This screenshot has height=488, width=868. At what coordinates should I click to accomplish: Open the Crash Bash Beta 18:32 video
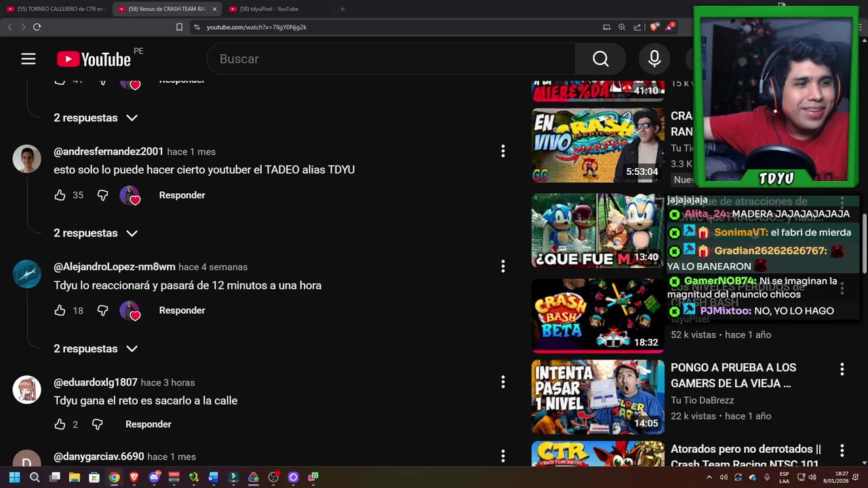(598, 315)
